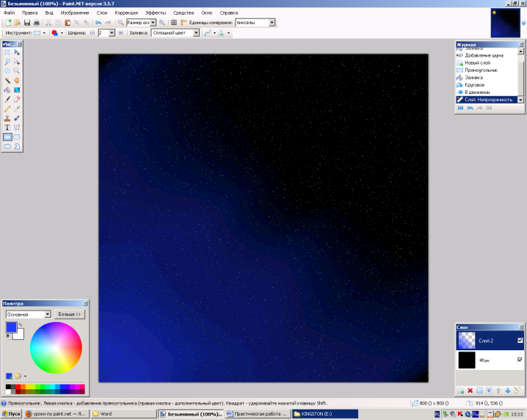This screenshot has width=527, height=420.
Task: Select the Color Picker eyedropper tool
Action: tap(17, 109)
